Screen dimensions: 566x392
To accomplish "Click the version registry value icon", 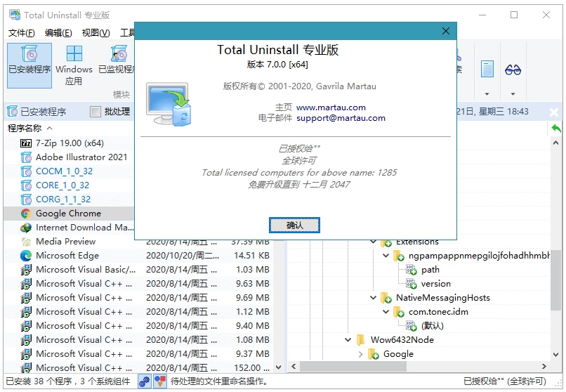I will point(411,284).
